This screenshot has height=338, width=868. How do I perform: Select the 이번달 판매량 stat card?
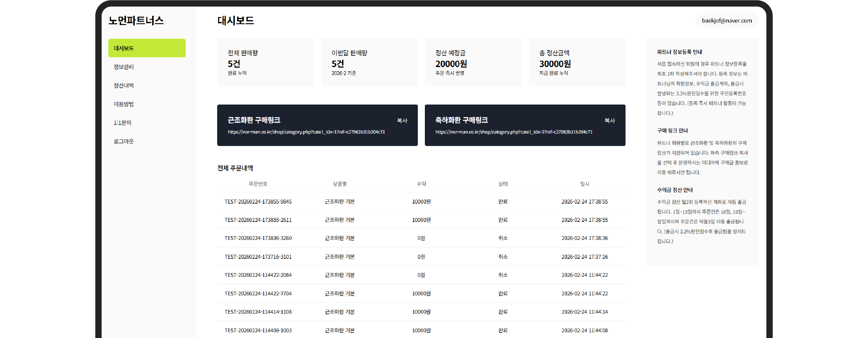point(369,62)
